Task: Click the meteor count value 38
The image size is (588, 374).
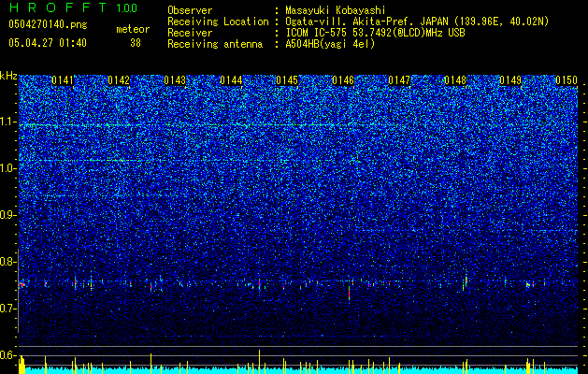Action: 136,43
